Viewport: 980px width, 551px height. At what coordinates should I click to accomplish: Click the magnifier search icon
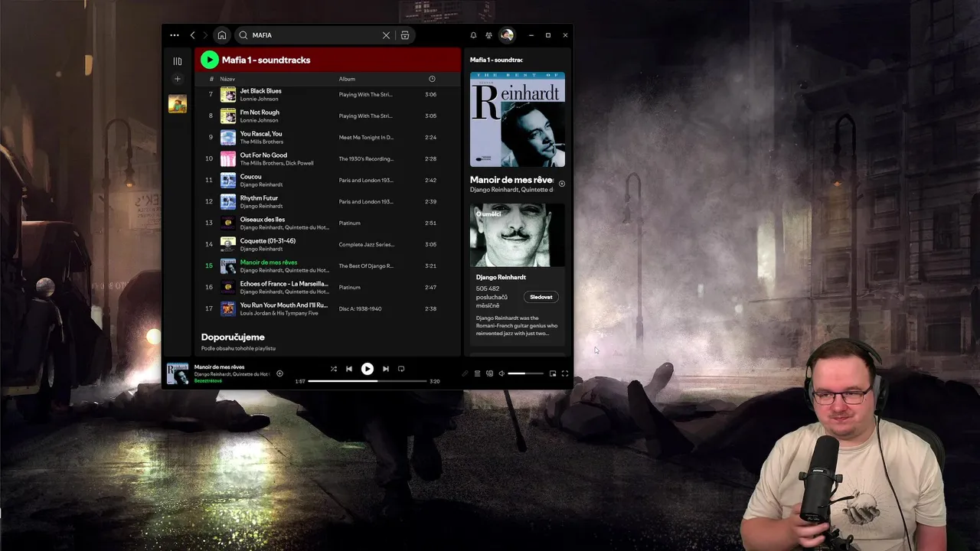pyautogui.click(x=243, y=35)
